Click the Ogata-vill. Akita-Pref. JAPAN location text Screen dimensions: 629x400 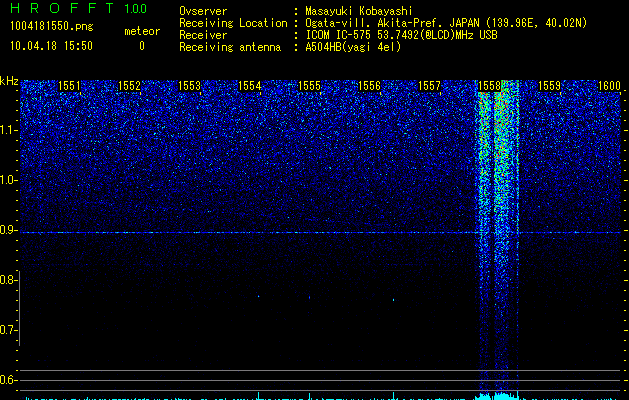pyautogui.click(x=446, y=23)
